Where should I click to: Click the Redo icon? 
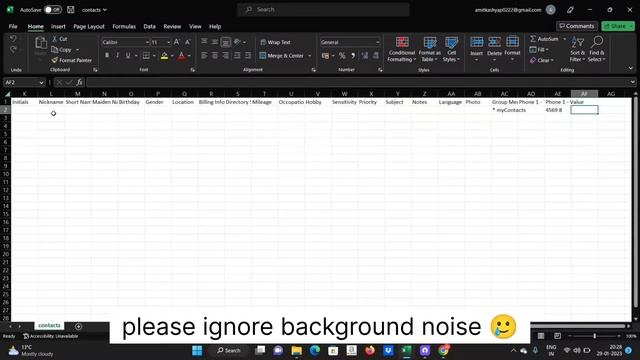click(x=13, y=49)
